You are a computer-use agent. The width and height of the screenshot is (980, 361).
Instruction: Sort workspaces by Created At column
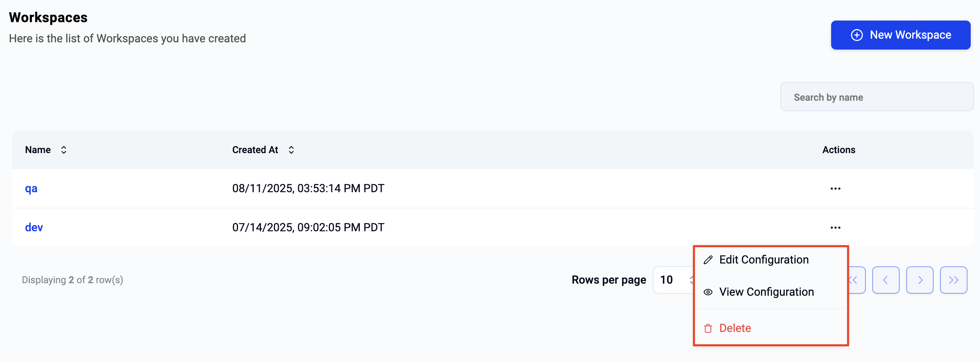291,150
